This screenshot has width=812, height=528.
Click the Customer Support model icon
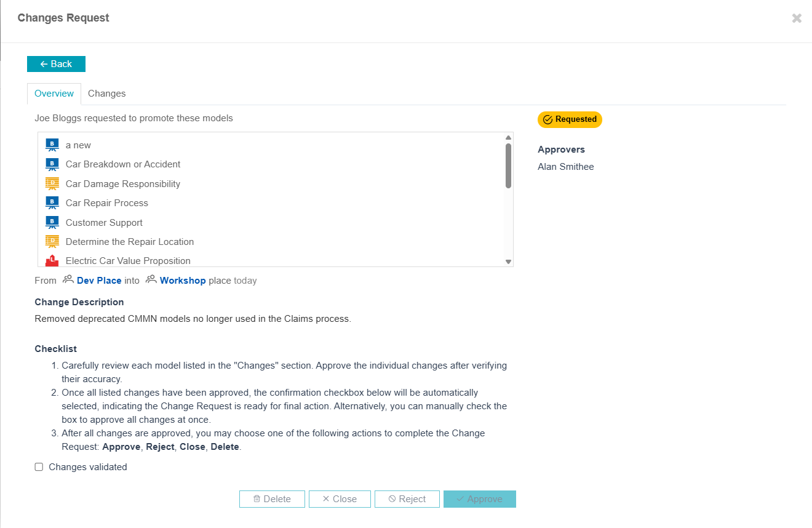point(52,223)
